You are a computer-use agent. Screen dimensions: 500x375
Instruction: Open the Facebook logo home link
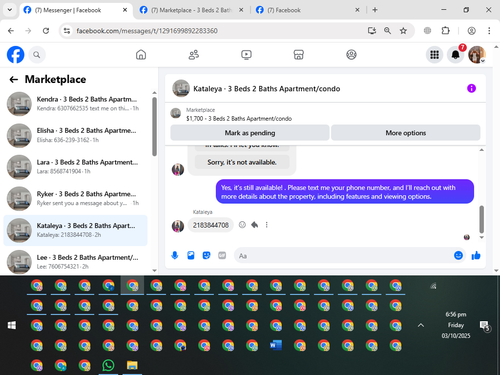click(16, 55)
